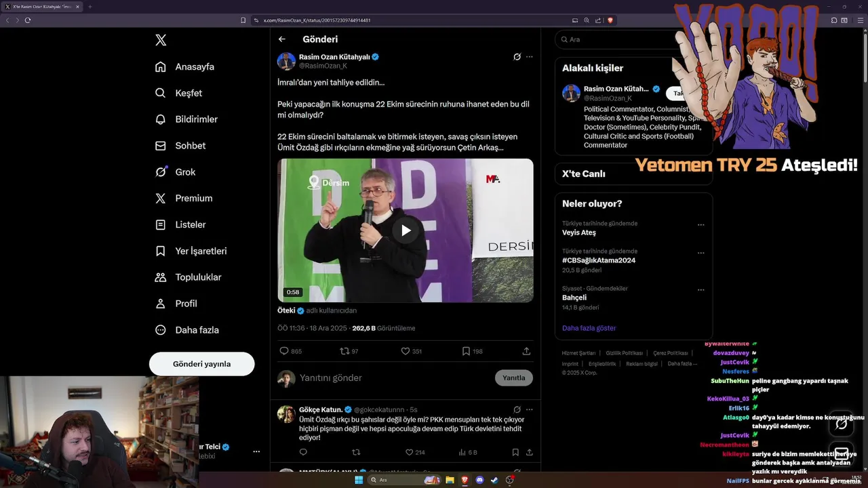Play the Dersim video

(406, 230)
